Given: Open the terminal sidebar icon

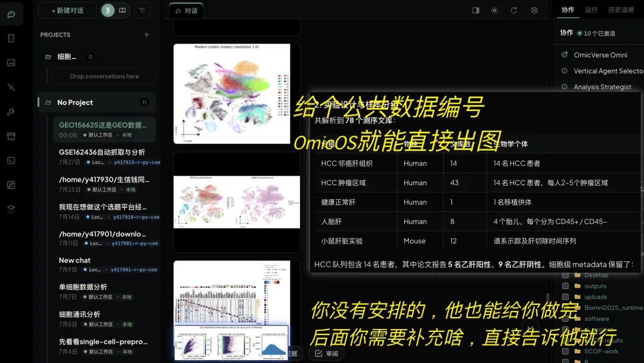Looking at the screenshot, I should (11, 161).
